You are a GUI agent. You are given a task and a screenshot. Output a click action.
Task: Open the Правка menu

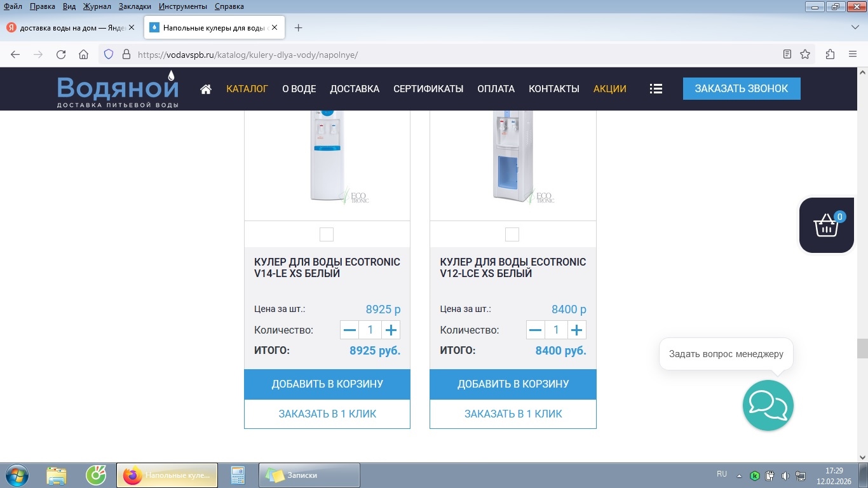(x=43, y=6)
